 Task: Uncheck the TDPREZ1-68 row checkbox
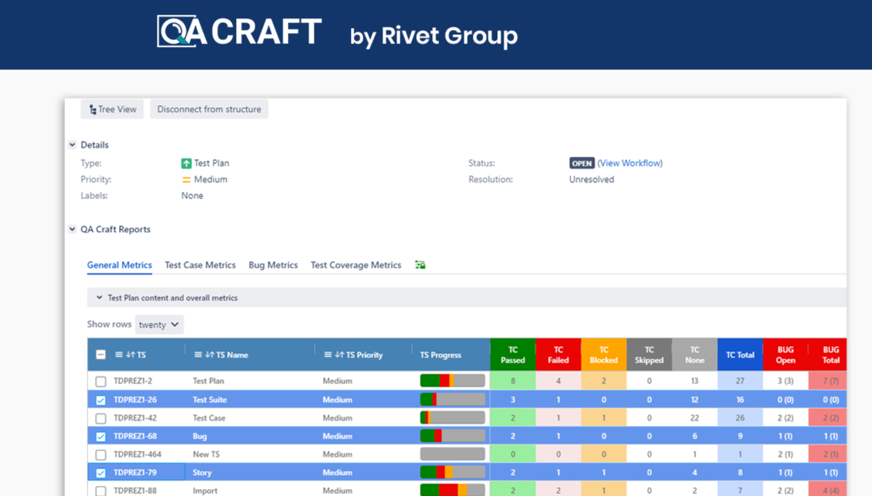pyautogui.click(x=101, y=437)
